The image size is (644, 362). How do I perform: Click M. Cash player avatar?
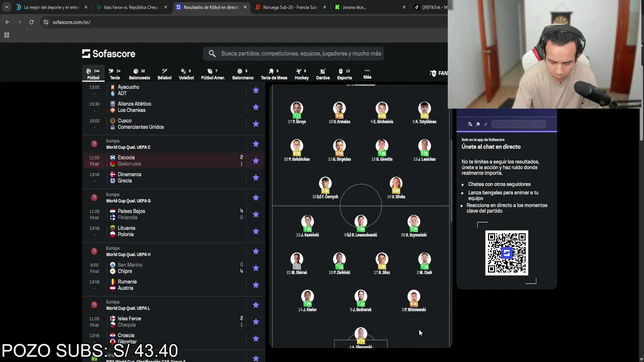[424, 259]
